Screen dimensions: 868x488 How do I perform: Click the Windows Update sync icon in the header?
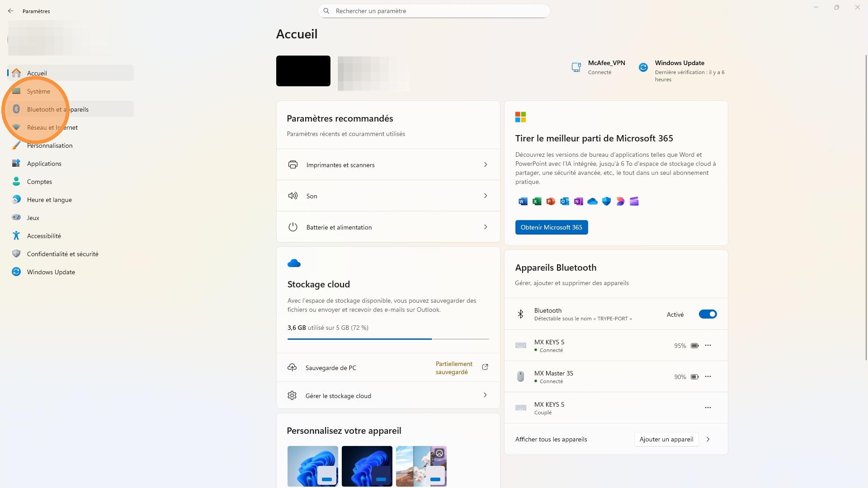click(643, 67)
